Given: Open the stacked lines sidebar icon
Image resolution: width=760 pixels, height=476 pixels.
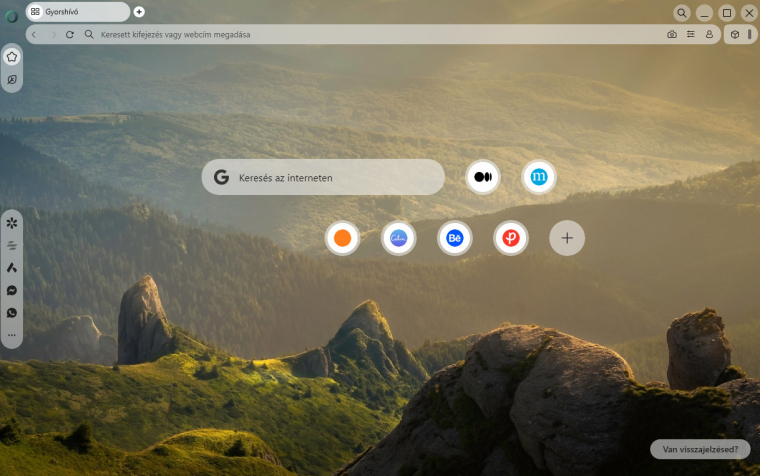Looking at the screenshot, I should (12, 246).
